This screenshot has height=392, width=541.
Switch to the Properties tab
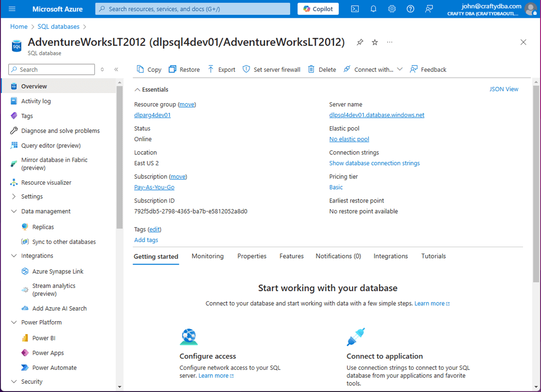pos(252,256)
